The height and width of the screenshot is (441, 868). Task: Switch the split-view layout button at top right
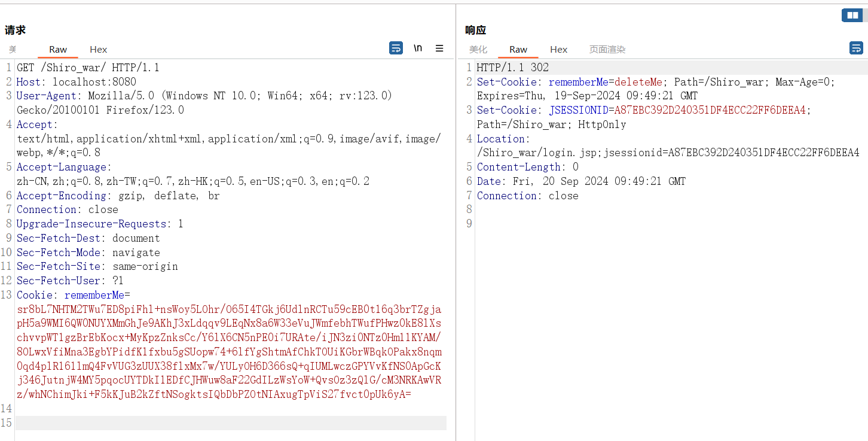(852, 15)
